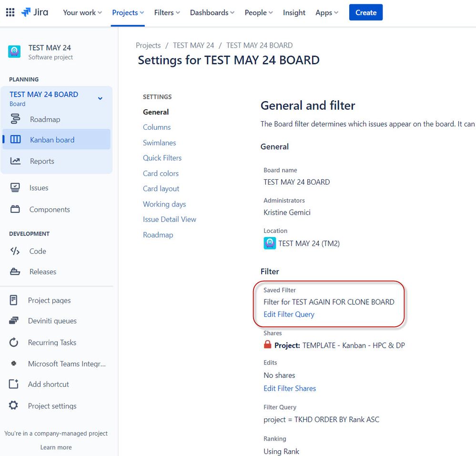The width and height of the screenshot is (476, 456).
Task: Click the Project settings gear icon
Action: [13, 405]
